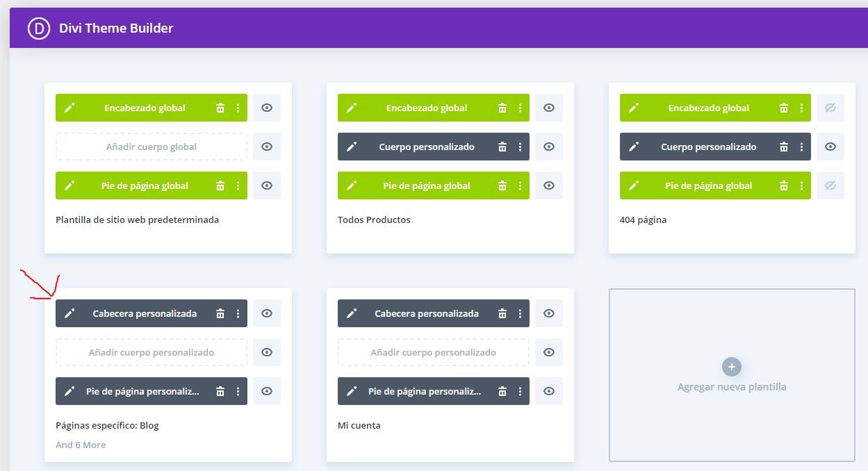Open options for Encabezado global in 404 página
This screenshot has width=868, height=471.
click(801, 108)
